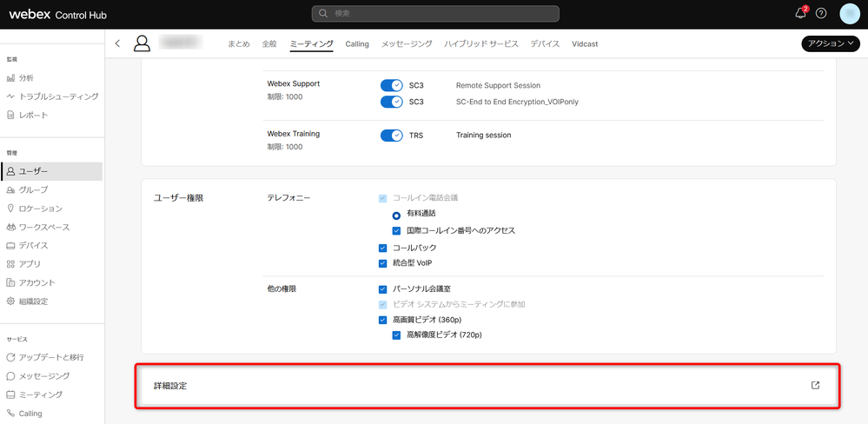Switch to the まとめ tab

click(x=239, y=43)
